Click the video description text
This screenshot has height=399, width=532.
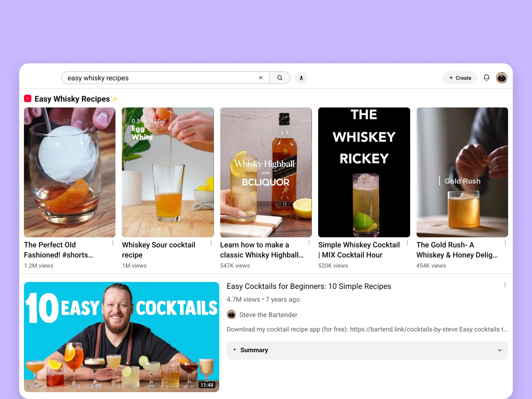click(x=367, y=329)
